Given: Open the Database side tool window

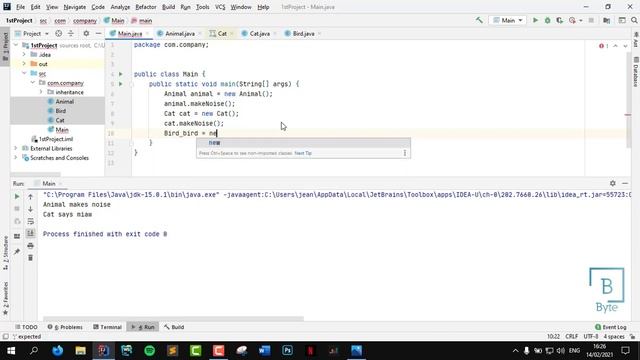Looking at the screenshot, I should (636, 71).
